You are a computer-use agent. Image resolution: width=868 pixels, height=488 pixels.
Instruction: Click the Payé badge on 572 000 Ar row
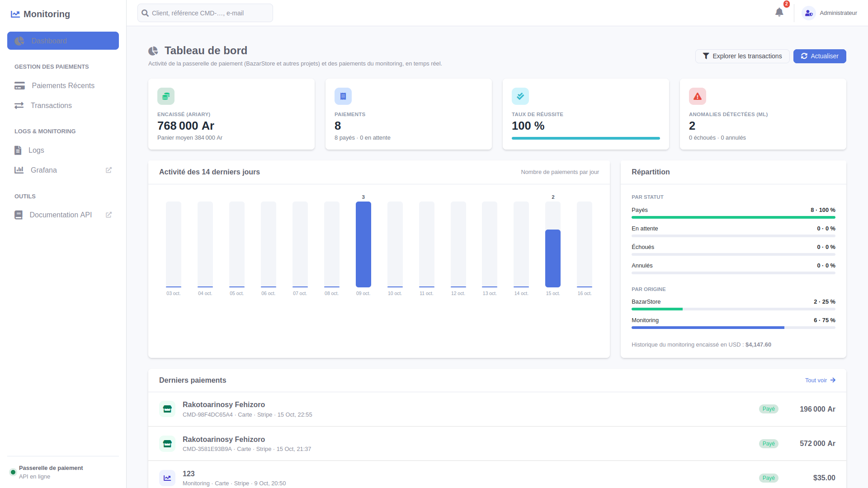[x=769, y=444]
